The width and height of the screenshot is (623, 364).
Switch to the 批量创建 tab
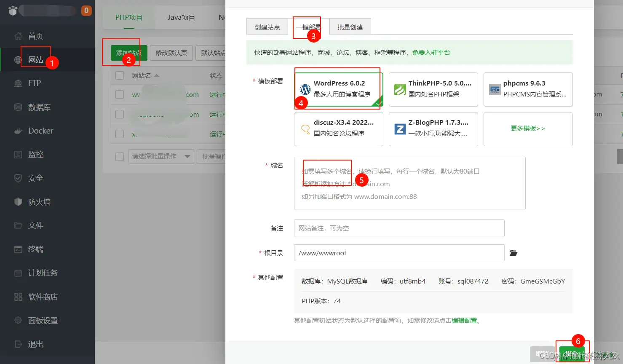[x=350, y=26]
